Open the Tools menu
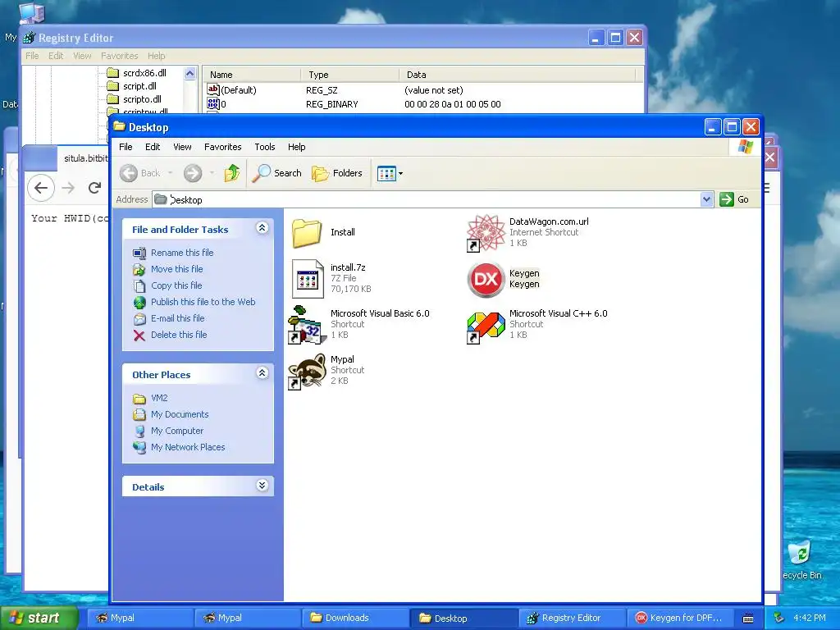The image size is (840, 630). coord(265,147)
